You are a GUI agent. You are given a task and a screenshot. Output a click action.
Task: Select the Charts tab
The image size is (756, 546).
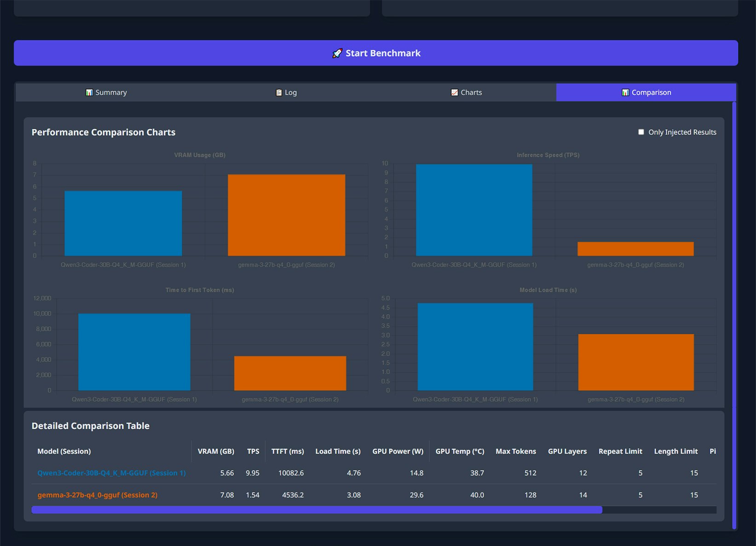467,92
